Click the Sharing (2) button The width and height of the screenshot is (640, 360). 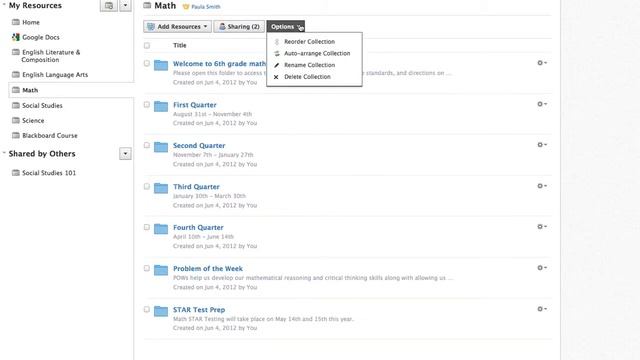(x=239, y=27)
